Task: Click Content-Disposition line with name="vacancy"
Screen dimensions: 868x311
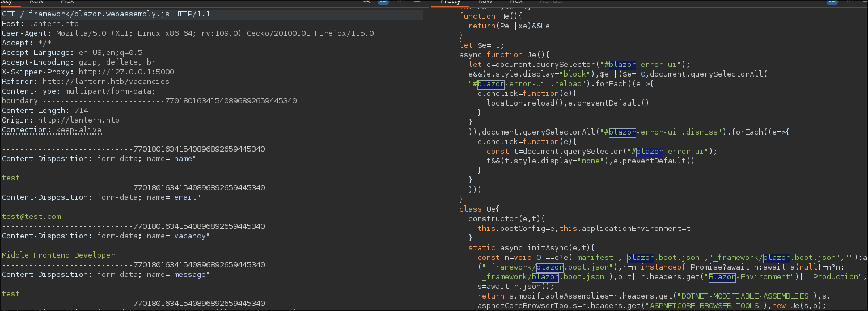Action: 105,236
